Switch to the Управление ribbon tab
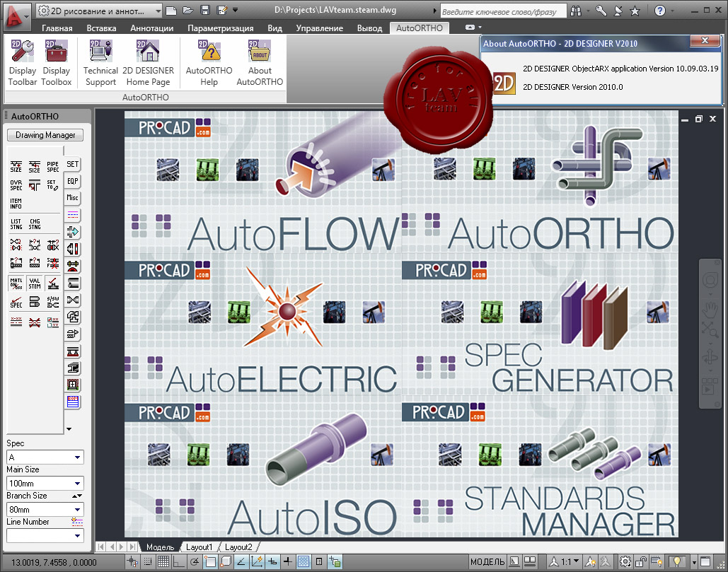This screenshot has width=728, height=572. click(x=320, y=28)
